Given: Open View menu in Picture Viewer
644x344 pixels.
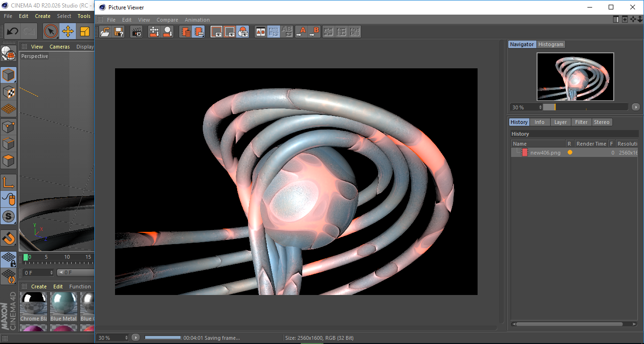Looking at the screenshot, I should tap(144, 20).
